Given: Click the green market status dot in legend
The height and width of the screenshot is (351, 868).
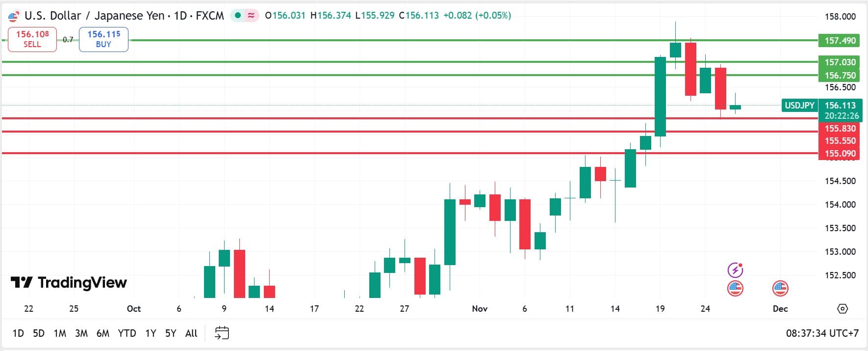Looking at the screenshot, I should 239,15.
